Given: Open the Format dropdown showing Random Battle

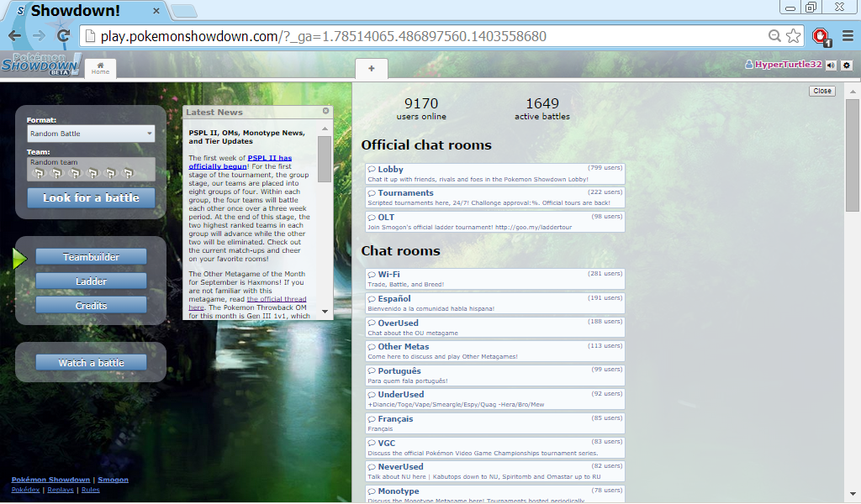Looking at the screenshot, I should (91, 134).
